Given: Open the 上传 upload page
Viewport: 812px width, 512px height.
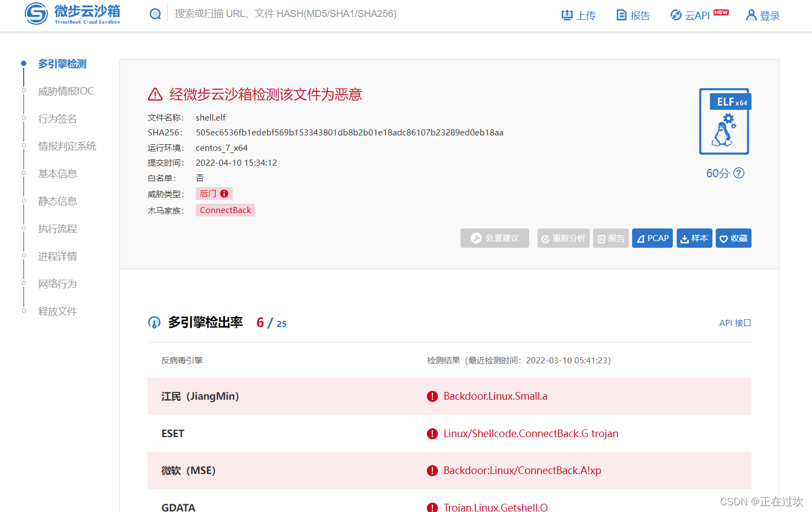Looking at the screenshot, I should (x=579, y=15).
